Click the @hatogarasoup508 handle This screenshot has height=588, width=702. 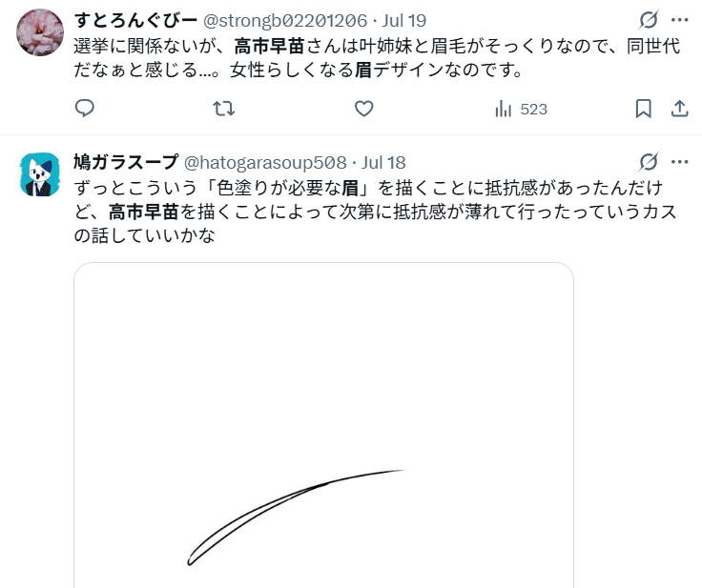264,162
